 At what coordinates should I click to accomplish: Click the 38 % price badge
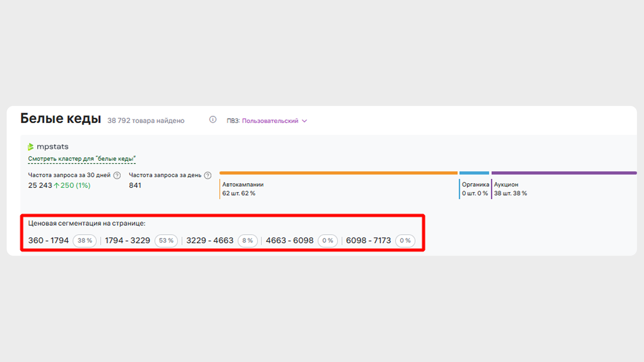click(x=85, y=241)
